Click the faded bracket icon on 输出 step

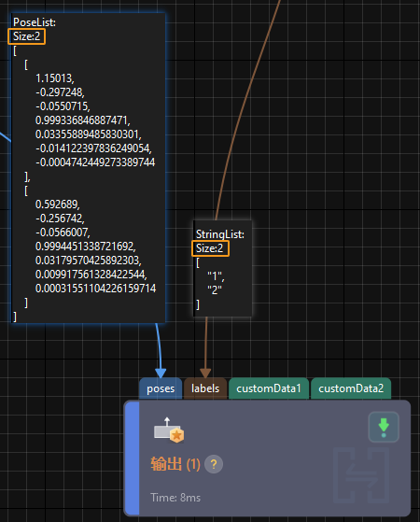(x=361, y=475)
